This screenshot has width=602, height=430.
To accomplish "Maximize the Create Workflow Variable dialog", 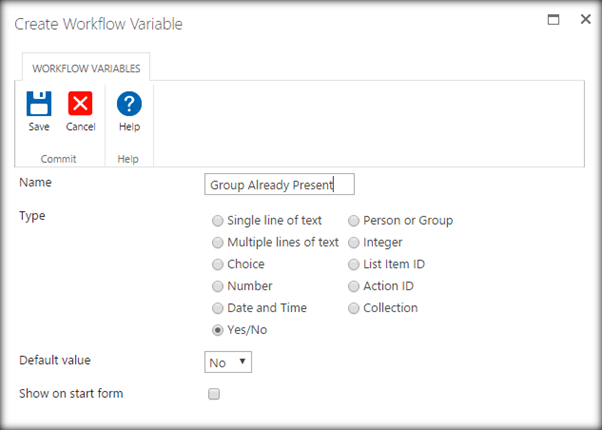I will tap(553, 19).
